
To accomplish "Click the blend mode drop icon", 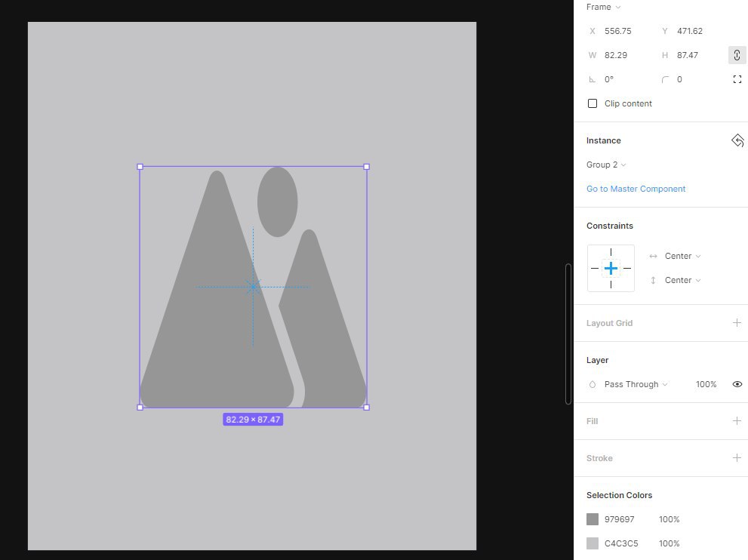I will pos(592,384).
